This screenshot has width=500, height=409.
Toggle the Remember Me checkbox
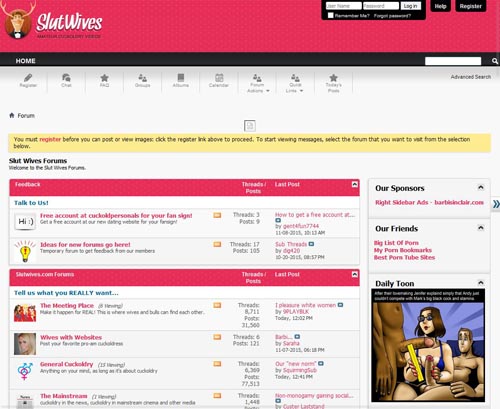[330, 15]
